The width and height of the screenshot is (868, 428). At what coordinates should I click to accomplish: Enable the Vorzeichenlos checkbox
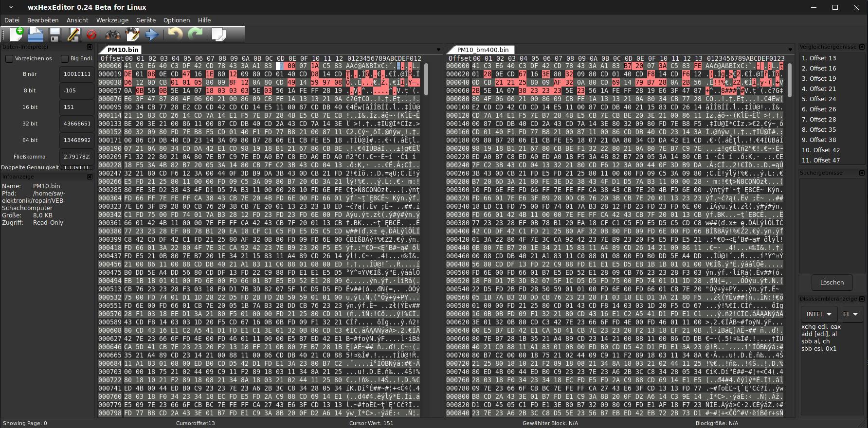click(9, 59)
